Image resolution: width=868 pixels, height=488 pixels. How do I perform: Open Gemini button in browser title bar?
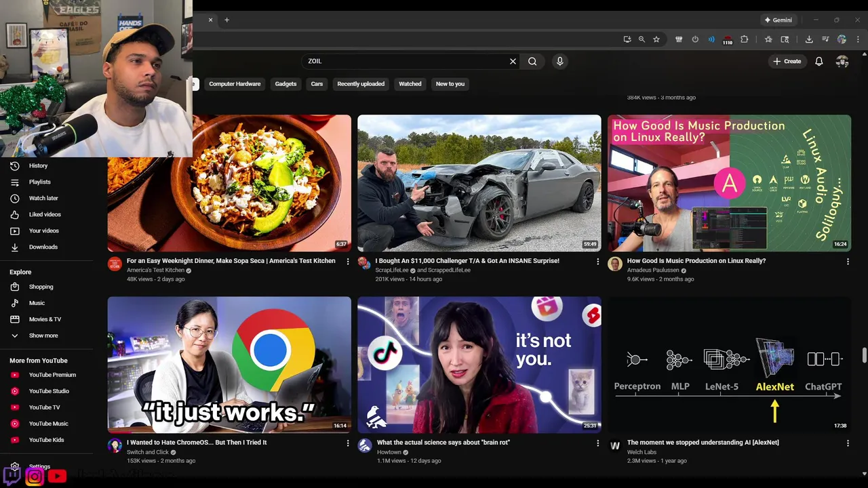778,20
